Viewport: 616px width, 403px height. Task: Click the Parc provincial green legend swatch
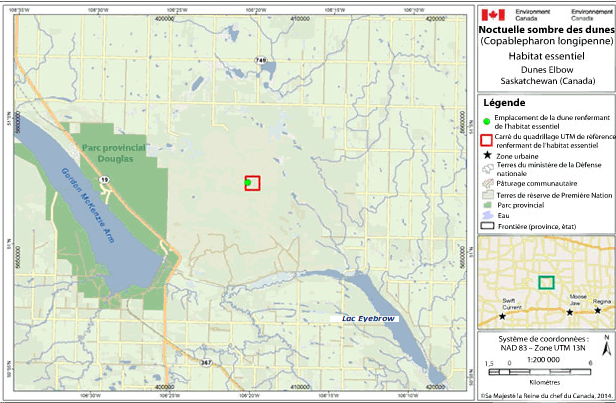pyautogui.click(x=489, y=203)
